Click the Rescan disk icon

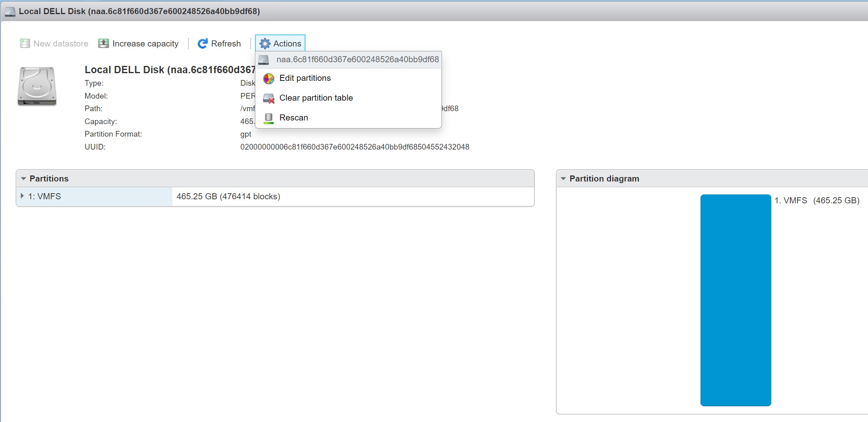coord(269,118)
